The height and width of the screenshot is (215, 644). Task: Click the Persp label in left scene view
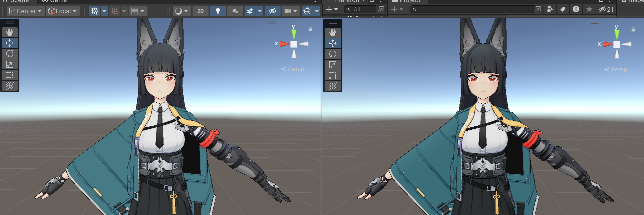(296, 69)
